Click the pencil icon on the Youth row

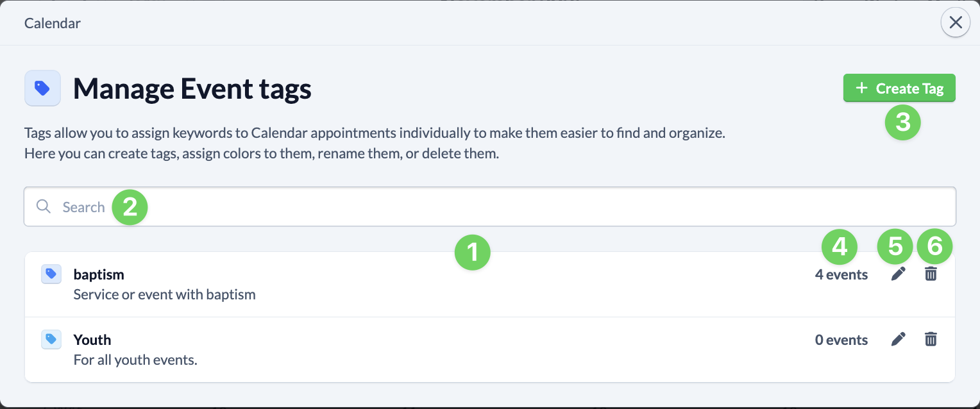tap(898, 339)
